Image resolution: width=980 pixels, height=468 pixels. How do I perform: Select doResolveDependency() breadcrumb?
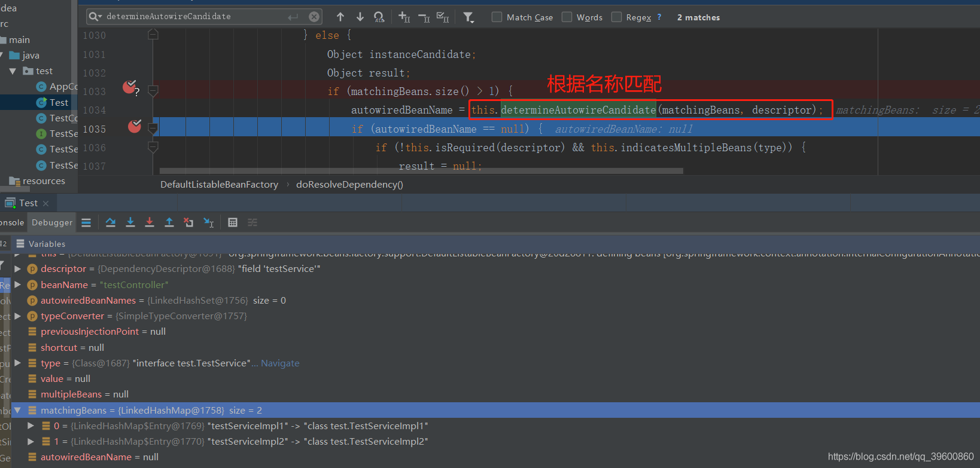click(x=349, y=185)
